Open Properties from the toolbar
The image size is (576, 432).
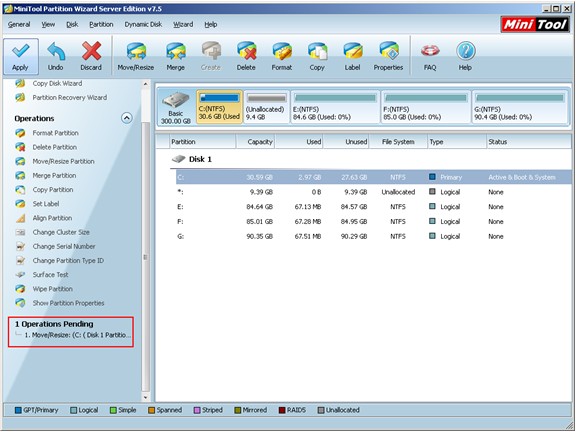coord(388,57)
